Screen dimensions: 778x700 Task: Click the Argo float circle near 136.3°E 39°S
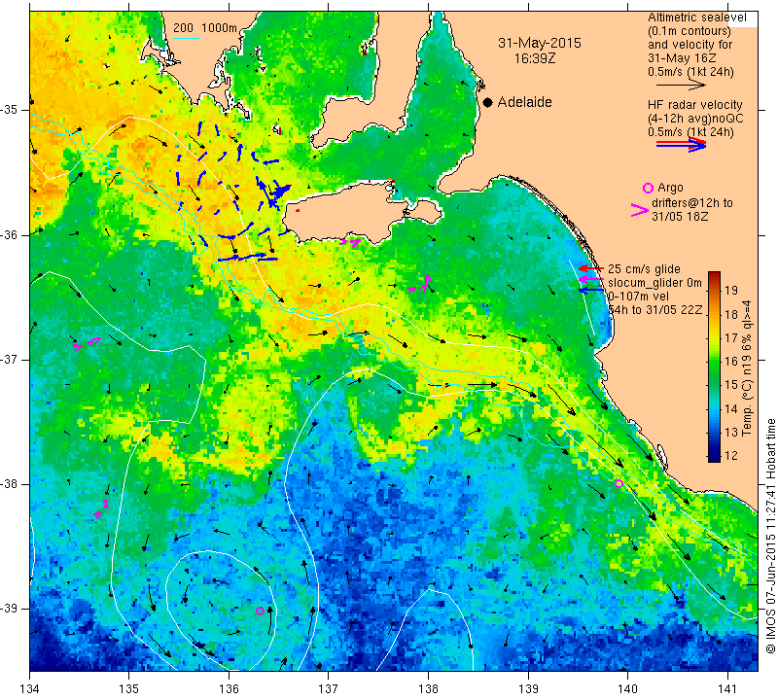(x=260, y=611)
